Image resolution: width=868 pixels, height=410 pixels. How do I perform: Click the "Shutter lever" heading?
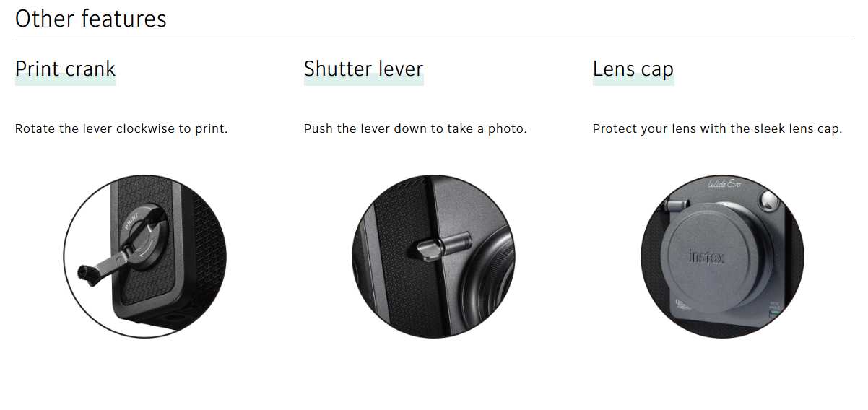(x=363, y=69)
